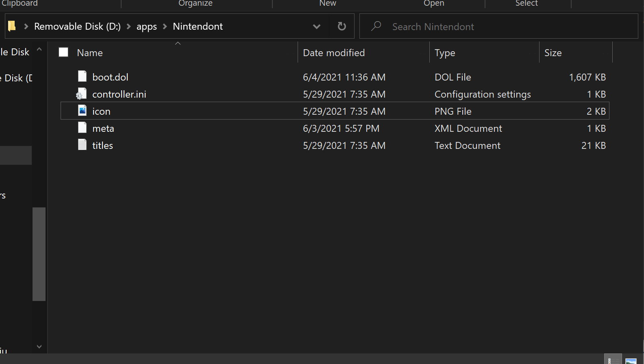
Task: Navigate to apps breadcrumb
Action: [x=147, y=26]
